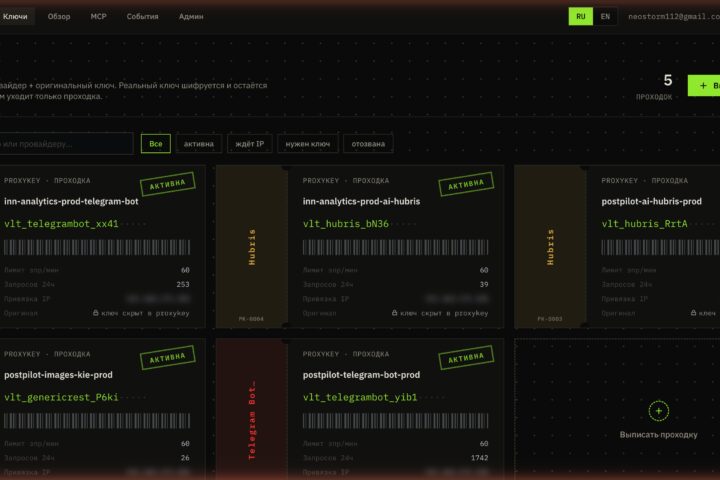Filter passes by 'отозвана' status

click(x=368, y=144)
